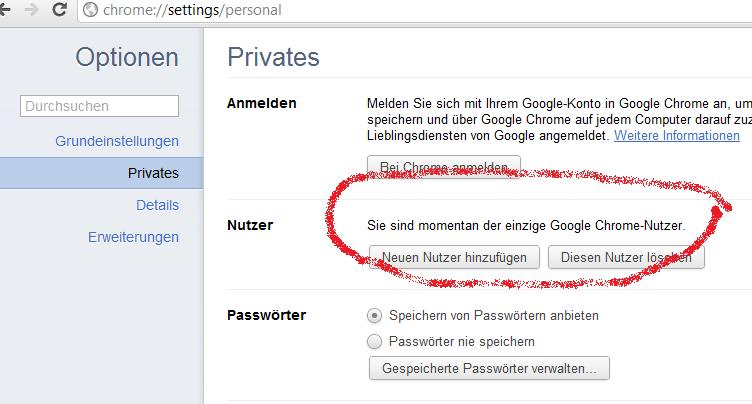Go to Erweiterungen in the sidebar
The height and width of the screenshot is (404, 752).
click(x=133, y=237)
